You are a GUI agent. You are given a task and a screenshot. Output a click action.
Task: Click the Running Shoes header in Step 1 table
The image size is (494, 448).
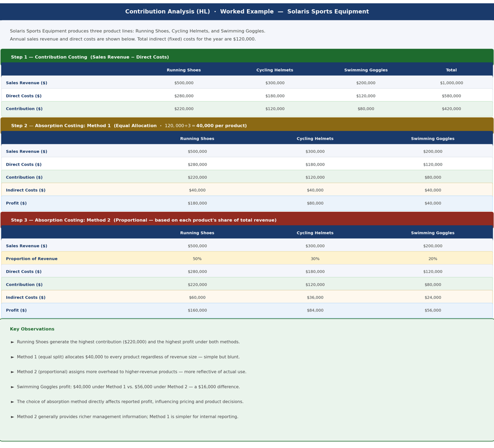click(x=184, y=70)
